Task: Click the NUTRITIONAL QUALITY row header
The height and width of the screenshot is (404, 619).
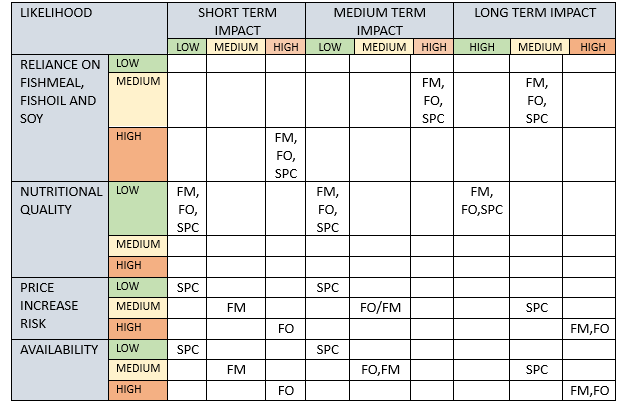Action: 59,200
